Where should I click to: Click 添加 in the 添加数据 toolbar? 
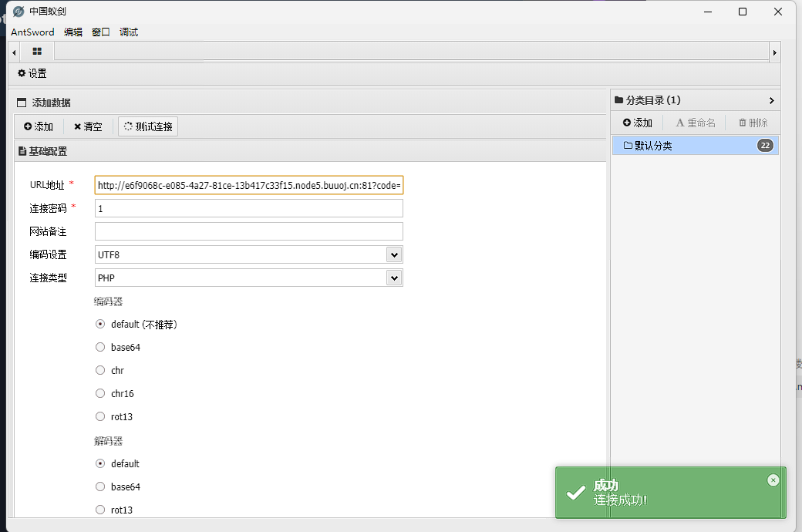pyautogui.click(x=39, y=126)
